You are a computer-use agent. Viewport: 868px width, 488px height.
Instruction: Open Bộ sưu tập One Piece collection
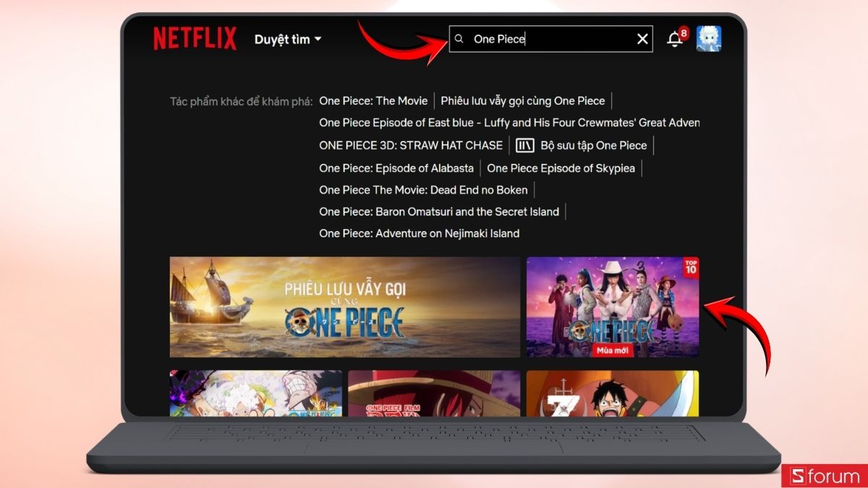[x=593, y=145]
